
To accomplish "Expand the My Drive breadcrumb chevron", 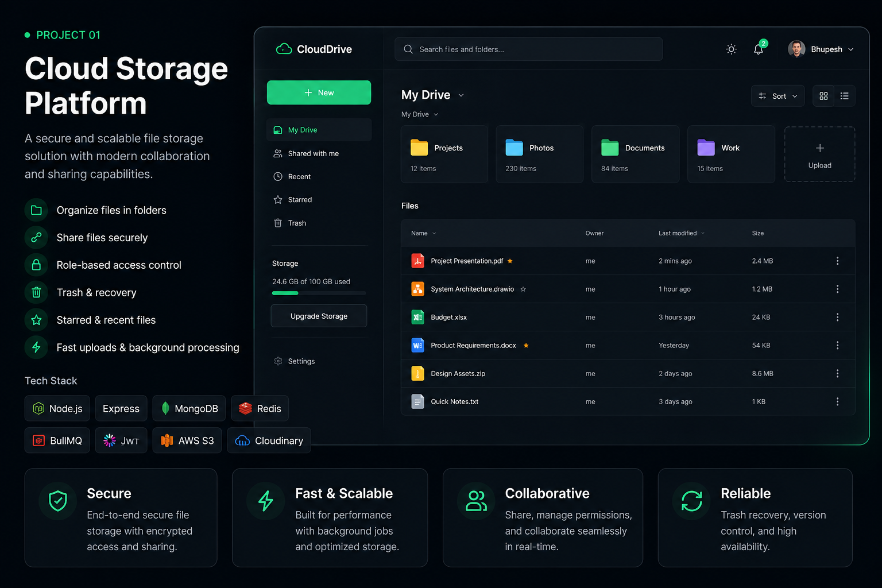I will (436, 114).
